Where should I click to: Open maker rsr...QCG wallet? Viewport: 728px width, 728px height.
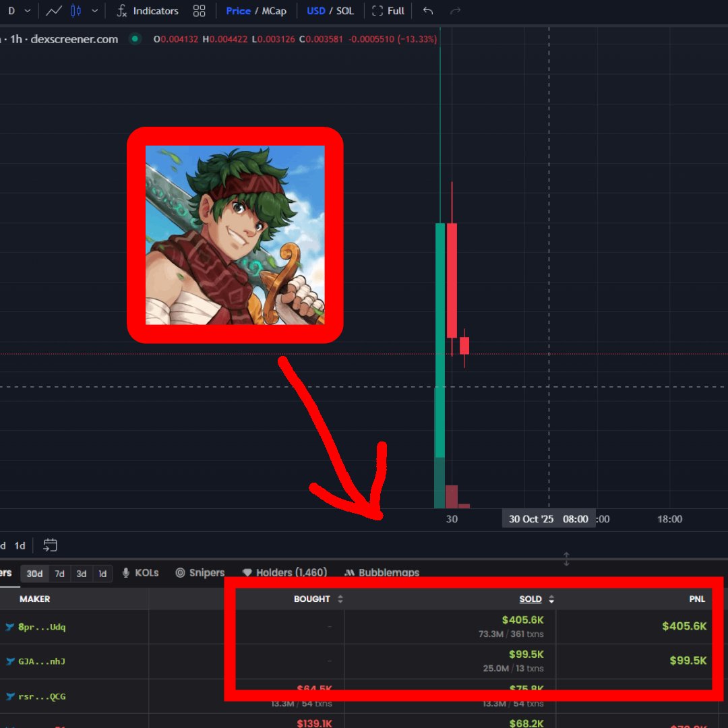pyautogui.click(x=42, y=696)
